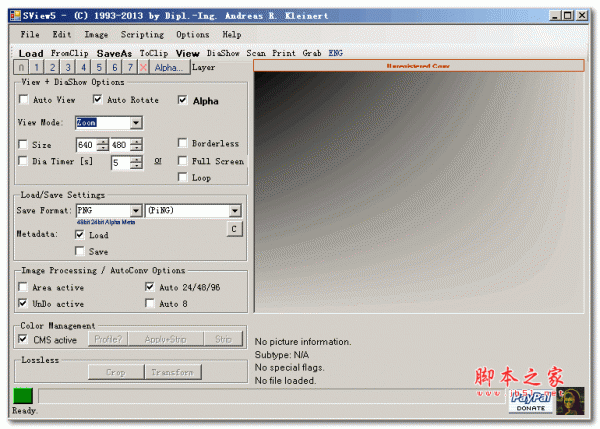
Task: Adjust the Dia Timer spinner
Action: [x=136, y=163]
